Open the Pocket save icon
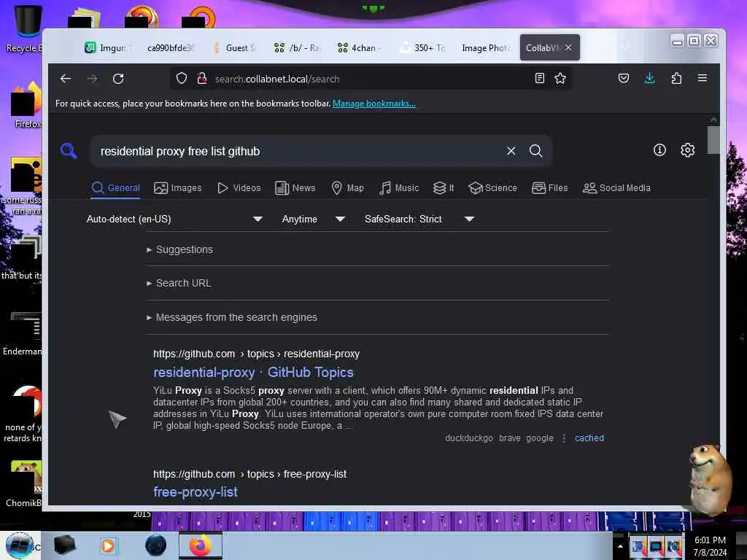This screenshot has width=747, height=560. pyautogui.click(x=624, y=78)
